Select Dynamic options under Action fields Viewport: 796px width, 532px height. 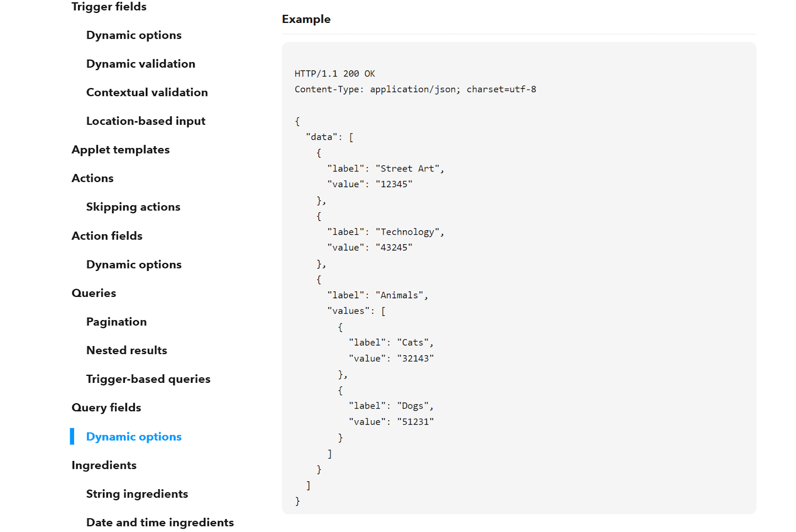[133, 264]
